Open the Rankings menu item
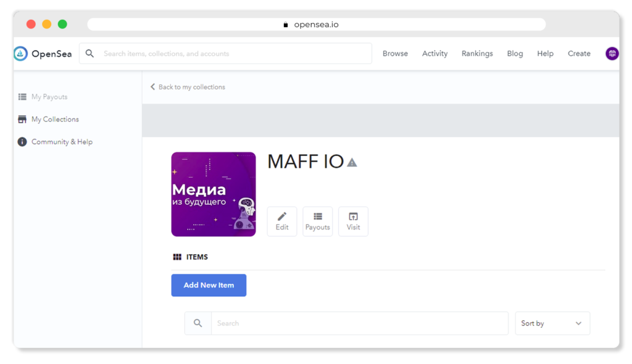The width and height of the screenshot is (632, 364). (x=477, y=54)
